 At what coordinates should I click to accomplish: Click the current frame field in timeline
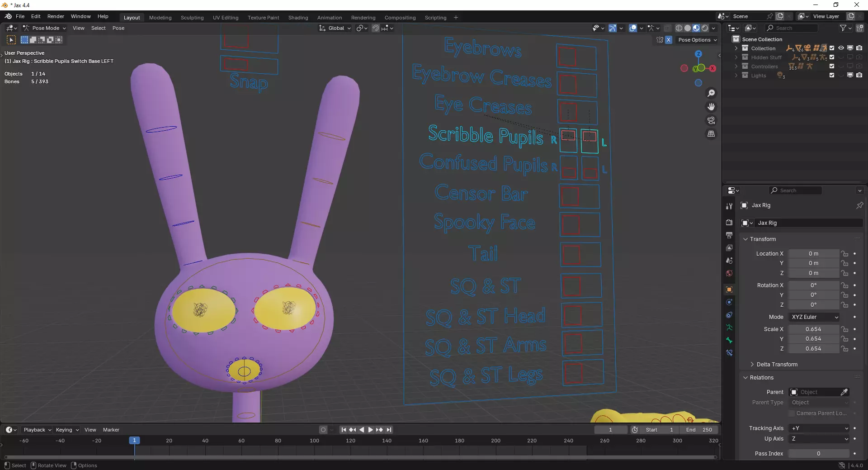point(610,430)
